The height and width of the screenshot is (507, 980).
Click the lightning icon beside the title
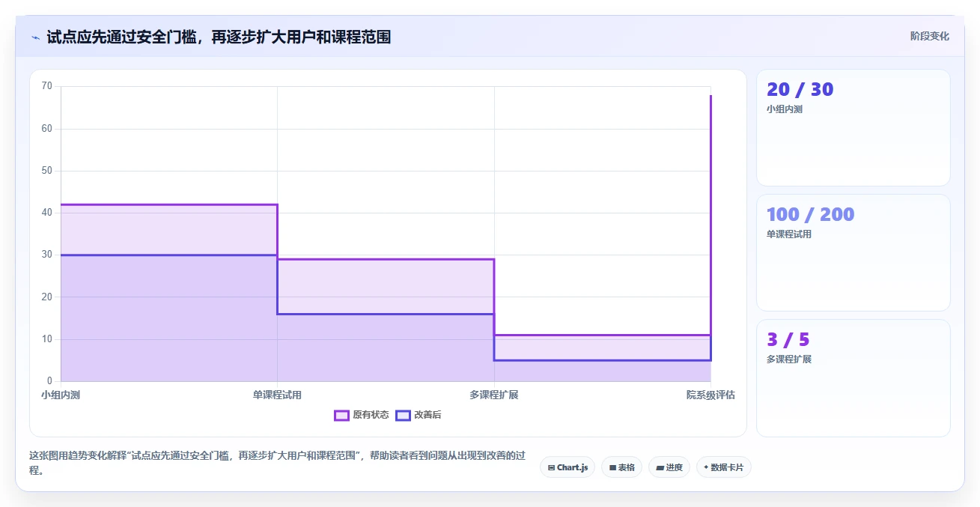tap(35, 37)
